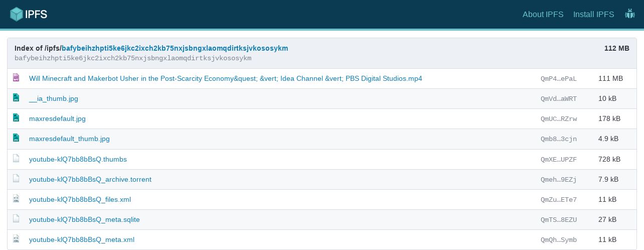Click the Qmb8...3cjn hash link
Screen dimensions: 644x250
click(x=559, y=139)
